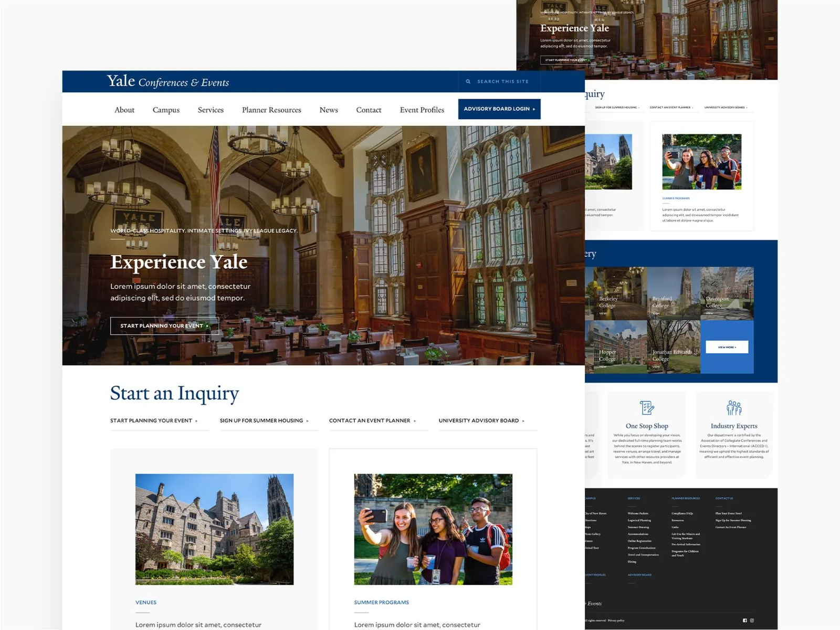
Task: Open Sign Up For Summer Housing, front page
Action: pyautogui.click(x=264, y=421)
